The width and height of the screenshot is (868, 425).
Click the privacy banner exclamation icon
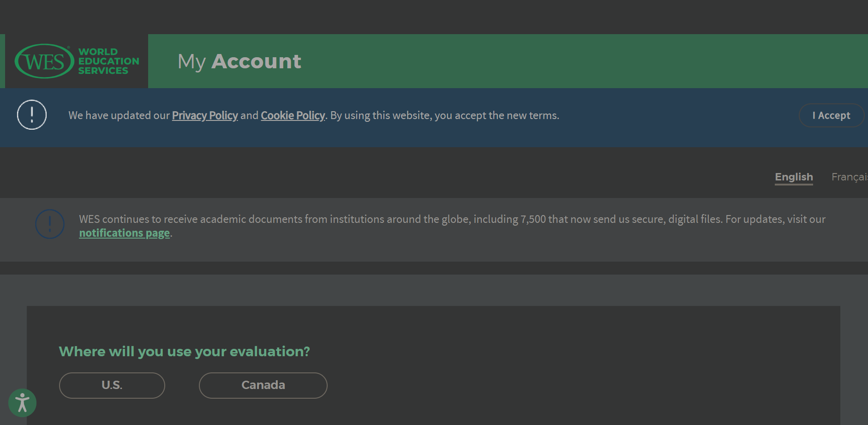32,115
